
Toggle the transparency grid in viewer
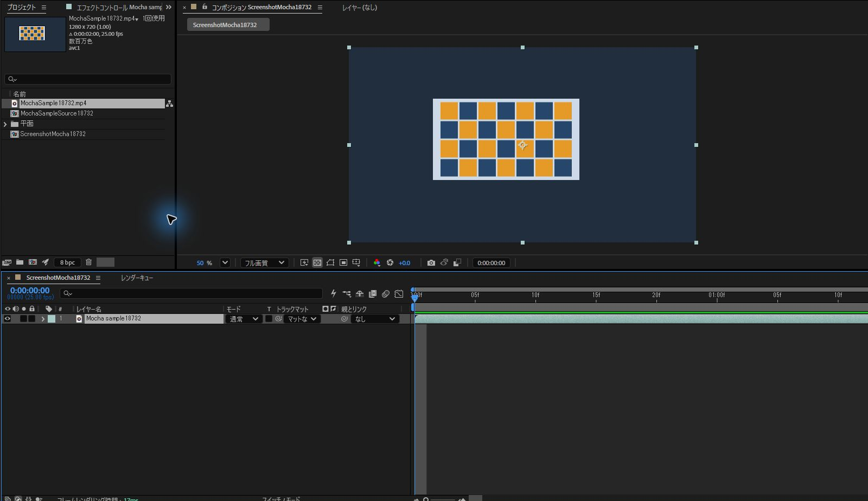tap(317, 263)
